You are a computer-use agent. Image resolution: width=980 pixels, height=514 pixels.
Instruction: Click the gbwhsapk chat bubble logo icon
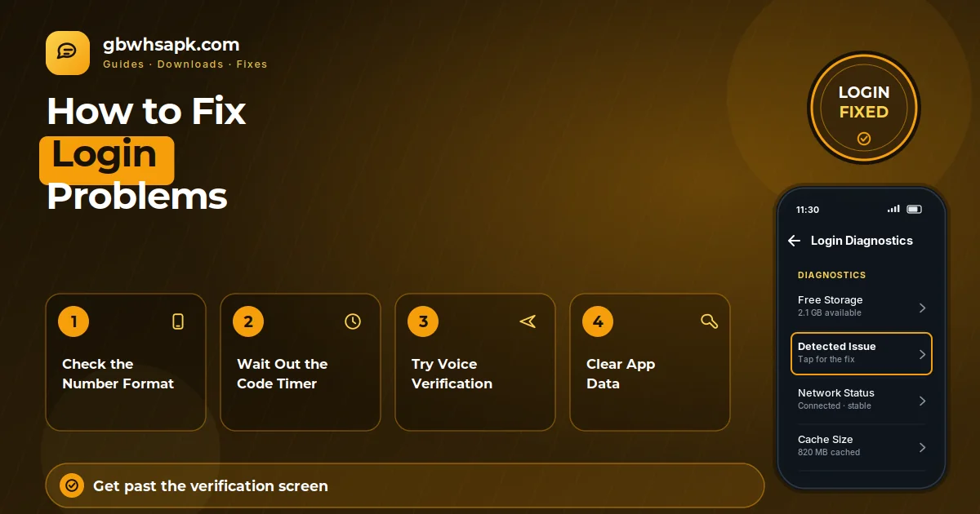pos(68,53)
